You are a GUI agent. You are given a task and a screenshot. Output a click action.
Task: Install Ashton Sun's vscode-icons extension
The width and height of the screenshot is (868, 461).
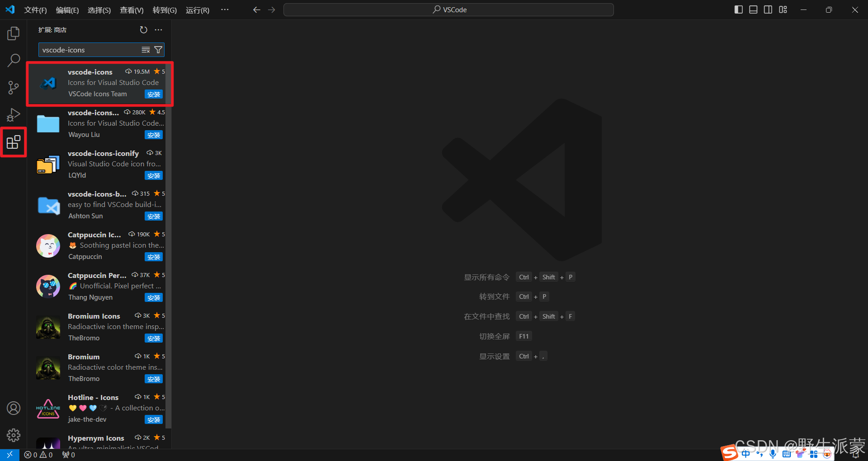tap(154, 216)
